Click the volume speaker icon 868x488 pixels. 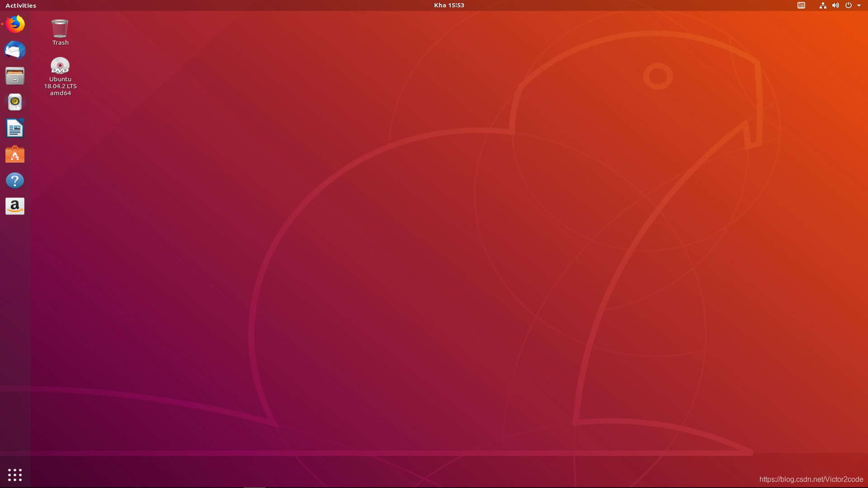coord(835,5)
